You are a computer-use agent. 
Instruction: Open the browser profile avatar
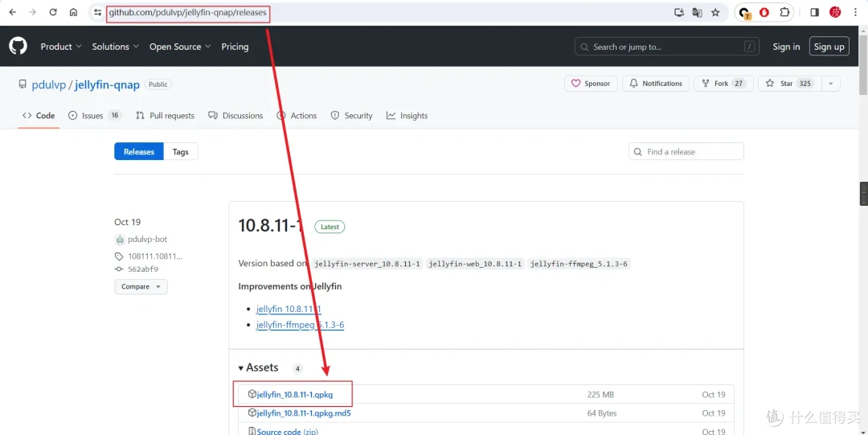[835, 12]
